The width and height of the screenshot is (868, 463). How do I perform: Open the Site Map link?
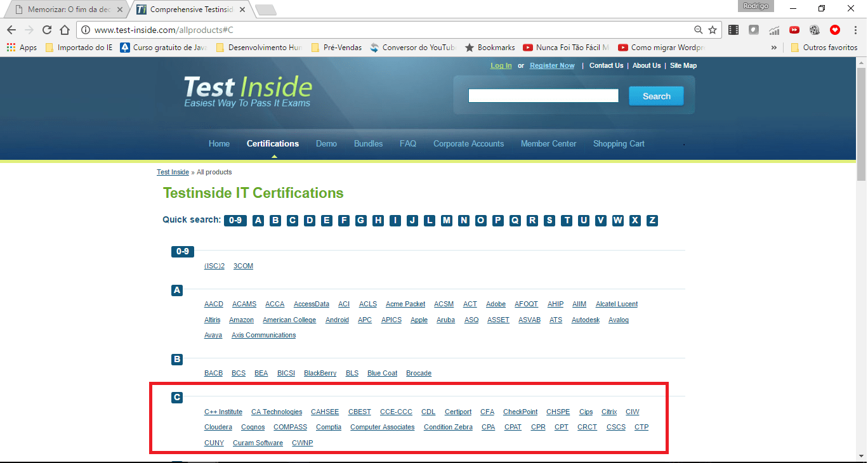(x=683, y=65)
